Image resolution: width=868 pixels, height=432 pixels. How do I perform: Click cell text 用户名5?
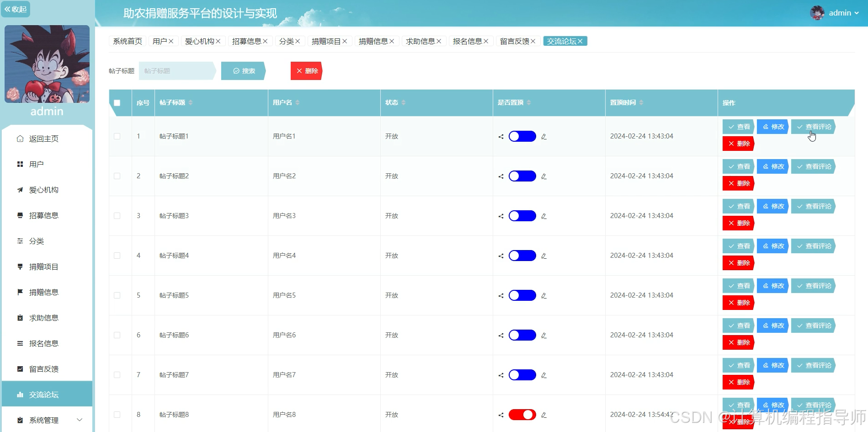point(284,295)
